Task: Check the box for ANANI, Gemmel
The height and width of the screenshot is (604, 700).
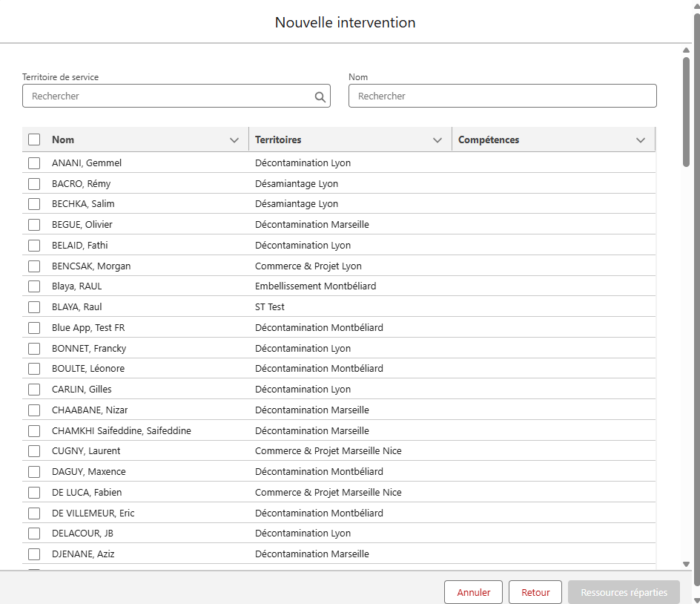Action: (x=34, y=163)
